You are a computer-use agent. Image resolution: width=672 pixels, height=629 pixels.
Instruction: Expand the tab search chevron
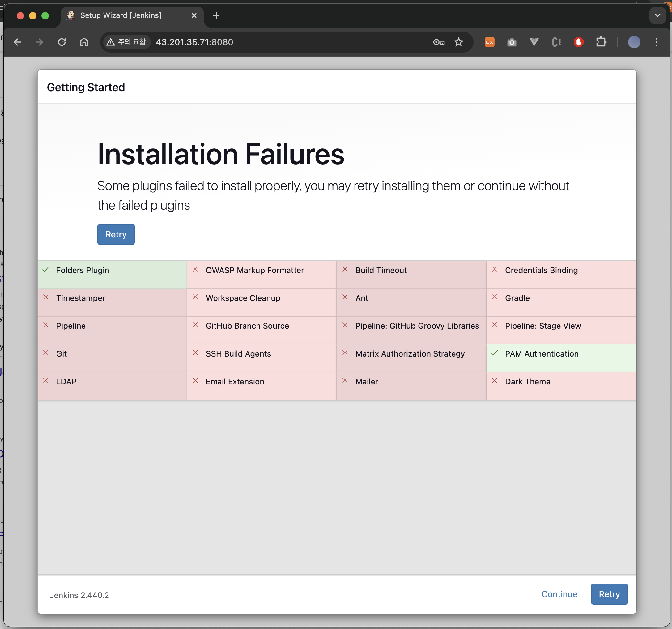657,15
